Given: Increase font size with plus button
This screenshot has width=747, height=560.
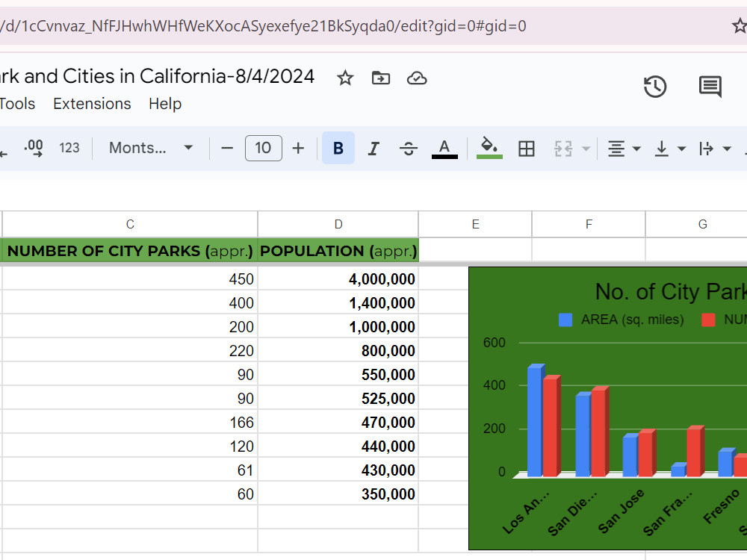Looking at the screenshot, I should click(298, 148).
